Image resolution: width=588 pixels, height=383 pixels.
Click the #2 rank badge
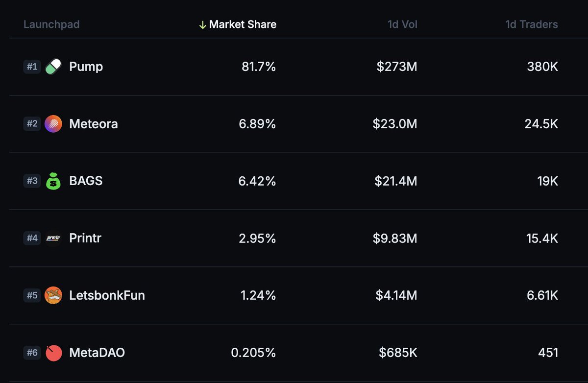click(32, 124)
